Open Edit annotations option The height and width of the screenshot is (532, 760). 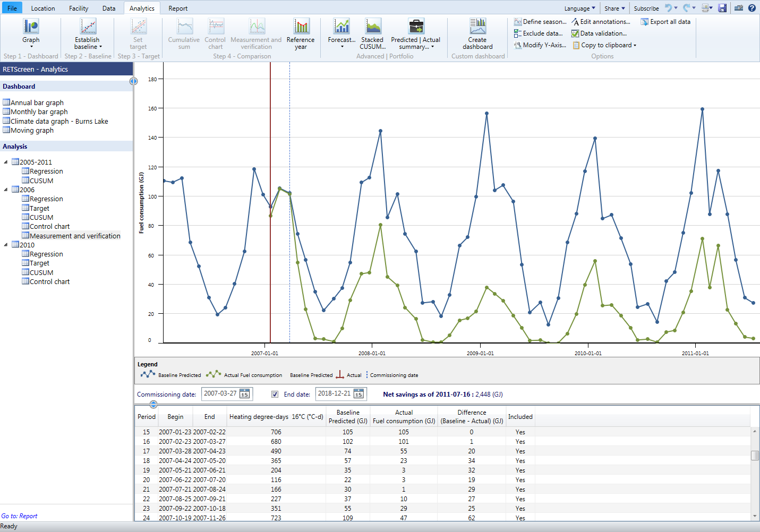601,22
